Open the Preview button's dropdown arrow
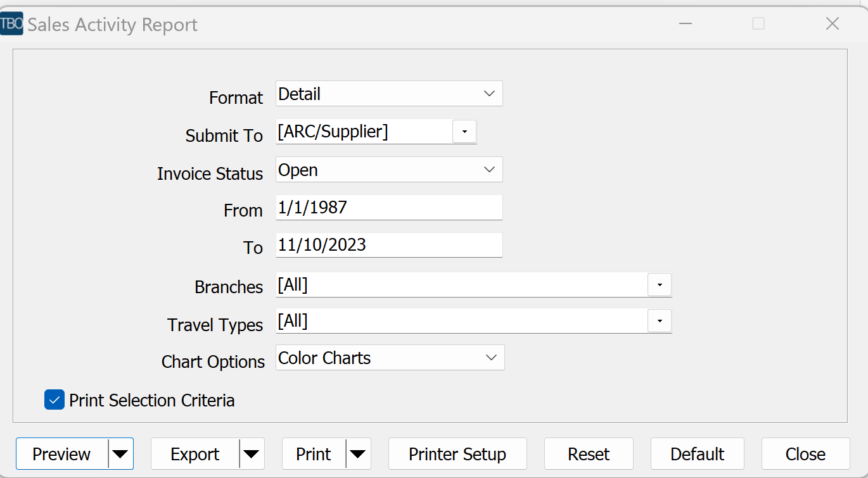The height and width of the screenshot is (478, 868). tap(120, 454)
